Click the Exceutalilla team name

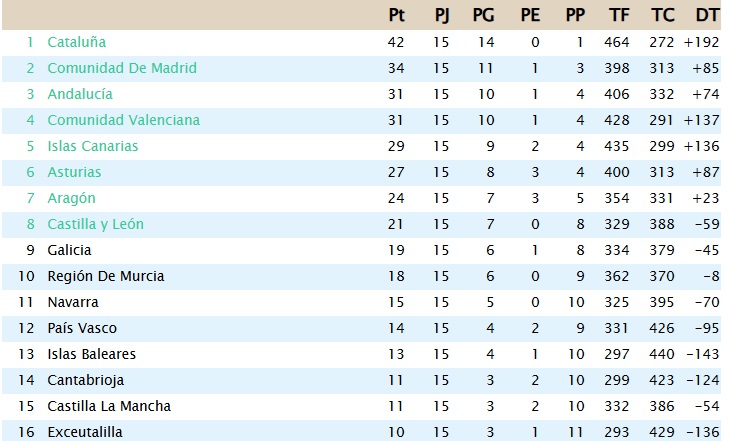click(x=86, y=432)
